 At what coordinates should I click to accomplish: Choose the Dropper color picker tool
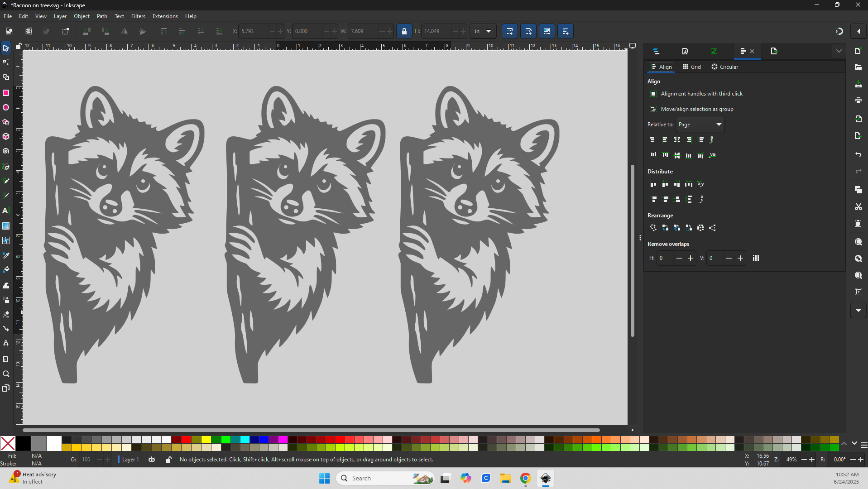[6, 255]
